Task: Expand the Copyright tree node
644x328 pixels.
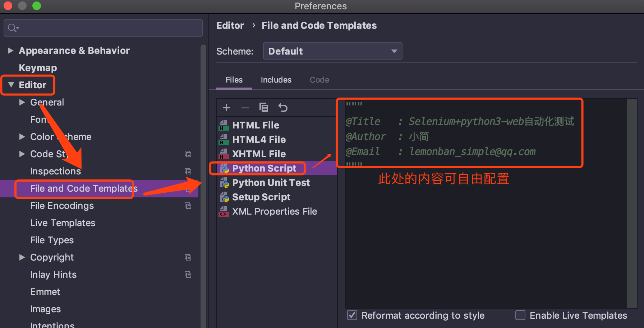Action: [22, 257]
